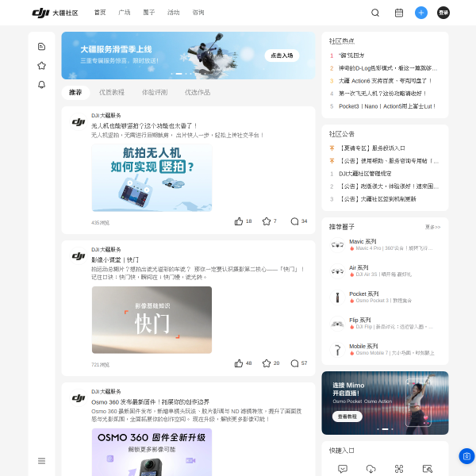Click the Pocket 系列 circle name
The width and height of the screenshot is (476, 476).
364,294
